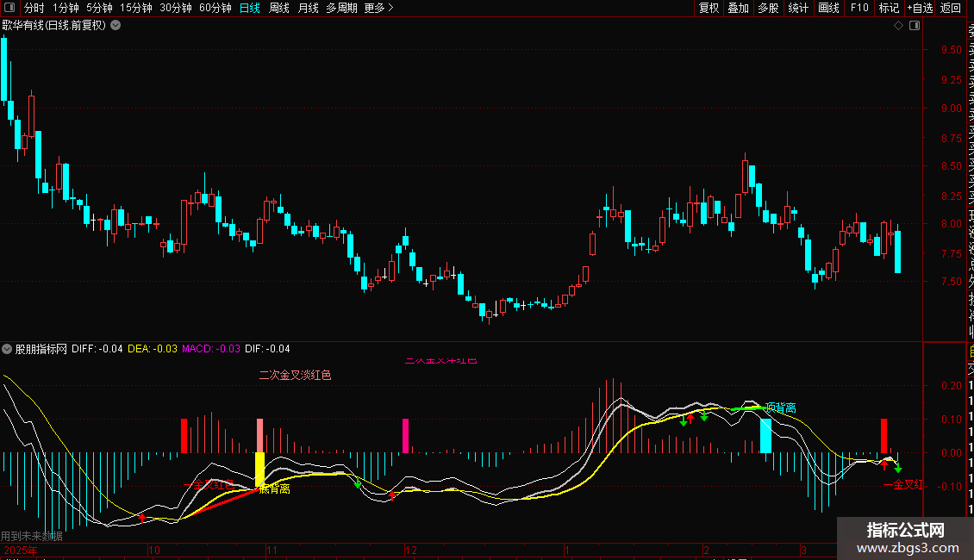The image size is (974, 560).
Task: Click the diamond icon above the chart
Action: point(898,26)
